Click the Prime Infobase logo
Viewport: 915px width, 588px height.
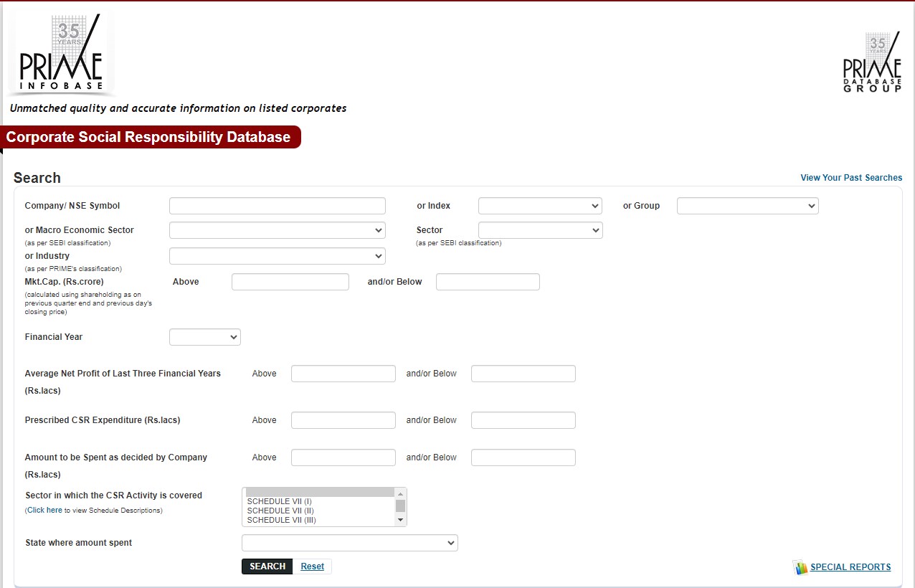coord(61,55)
